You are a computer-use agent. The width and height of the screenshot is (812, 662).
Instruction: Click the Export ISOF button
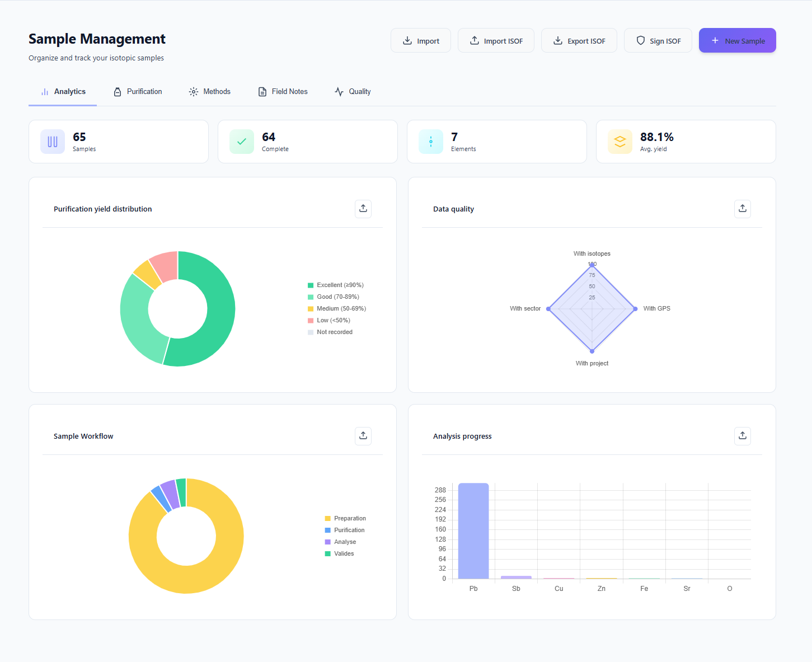point(579,40)
